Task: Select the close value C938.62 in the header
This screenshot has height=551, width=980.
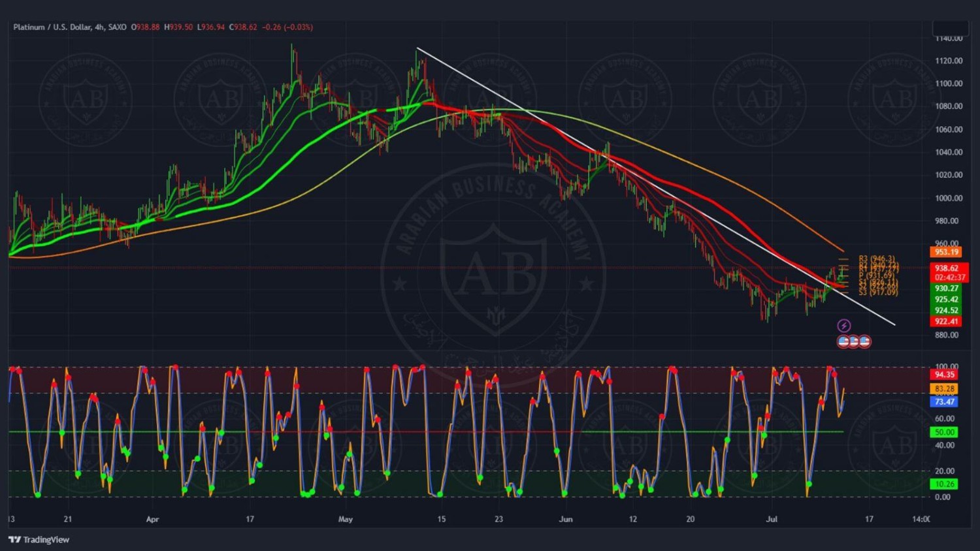Action: coord(243,27)
